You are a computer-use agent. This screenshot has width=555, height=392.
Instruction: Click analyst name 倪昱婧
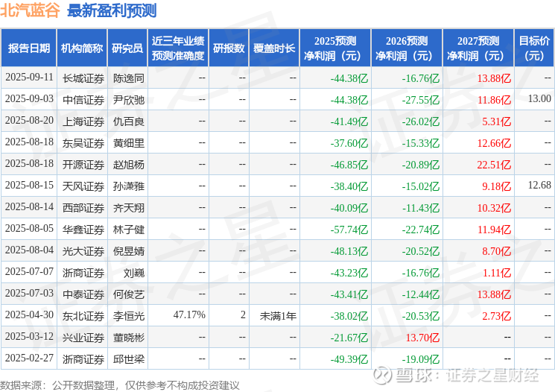pos(128,251)
